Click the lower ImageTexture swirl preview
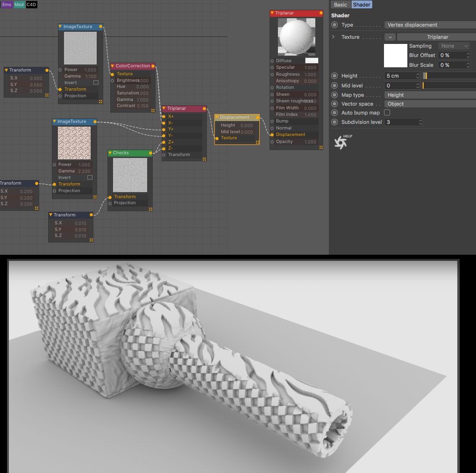This screenshot has height=473, width=476. tap(74, 143)
